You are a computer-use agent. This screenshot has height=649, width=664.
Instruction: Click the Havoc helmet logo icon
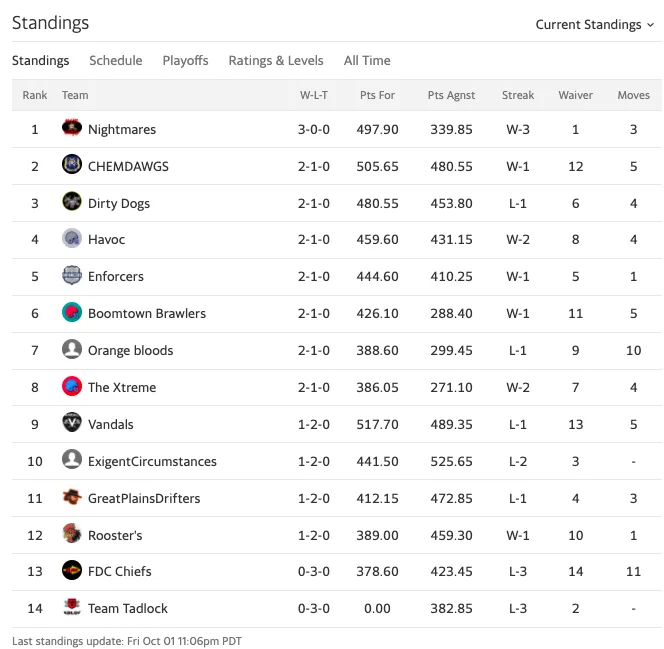click(x=72, y=238)
